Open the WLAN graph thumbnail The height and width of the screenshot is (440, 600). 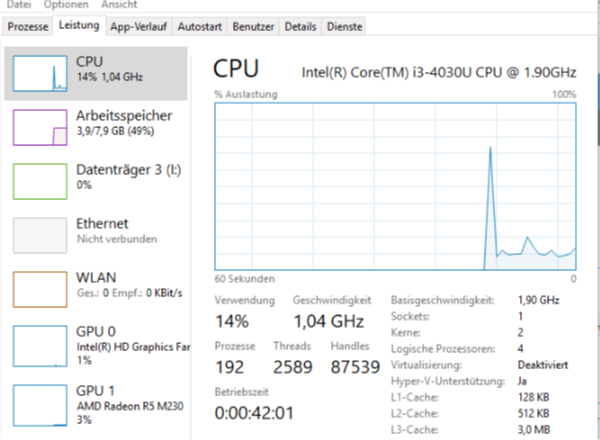40,289
